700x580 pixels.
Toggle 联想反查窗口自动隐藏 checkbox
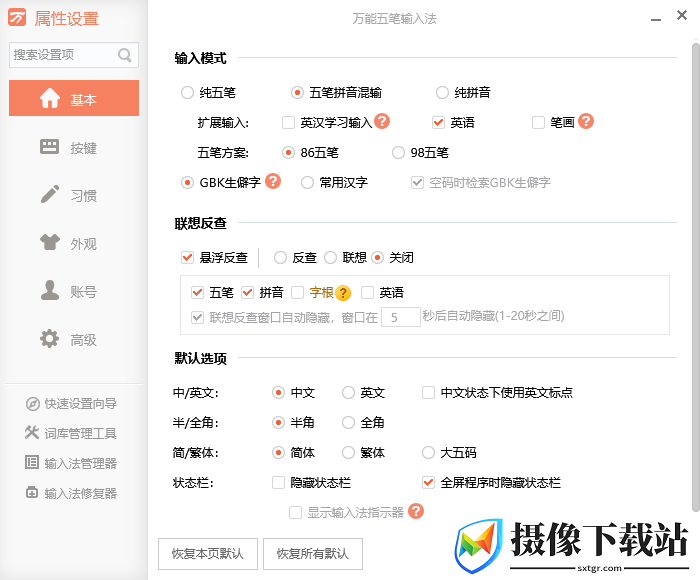[197, 317]
